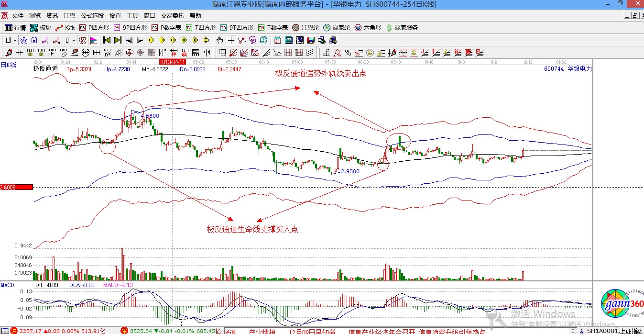The height and width of the screenshot is (334, 644).
Task: Select the percent sign drawing tool
Action: pyautogui.click(x=348, y=53)
